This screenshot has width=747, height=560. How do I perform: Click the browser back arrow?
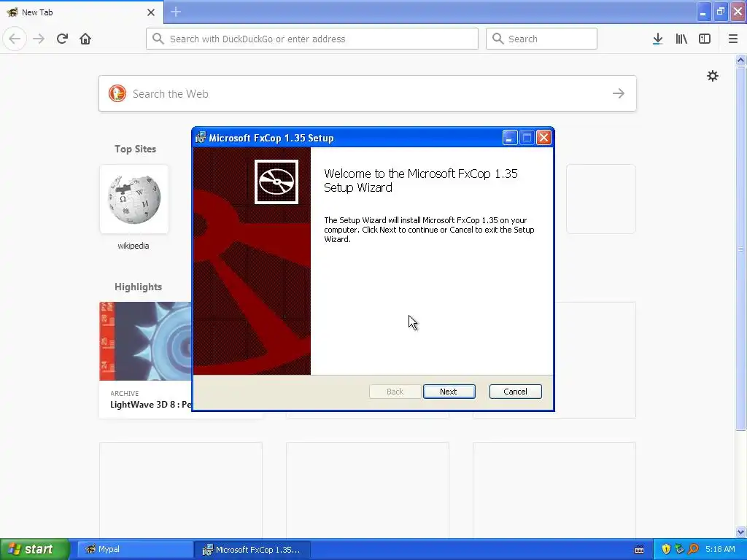click(x=15, y=39)
